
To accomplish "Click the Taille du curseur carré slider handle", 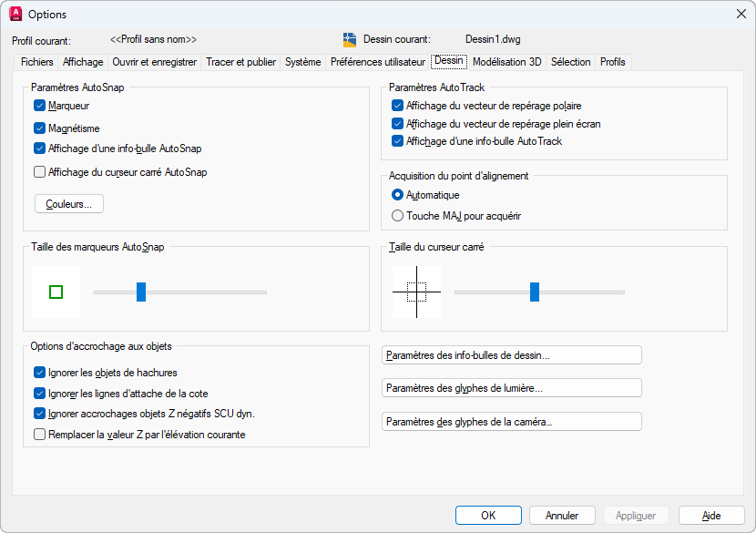I will [x=535, y=292].
